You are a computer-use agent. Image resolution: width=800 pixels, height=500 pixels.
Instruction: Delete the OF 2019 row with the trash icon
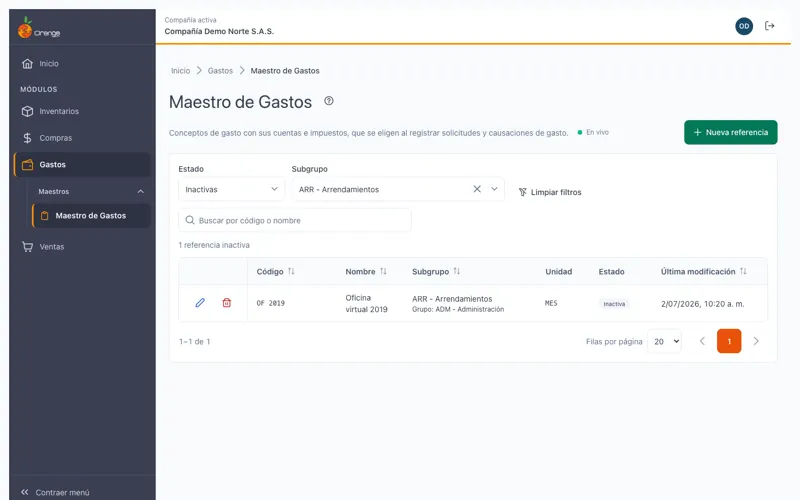click(x=227, y=303)
